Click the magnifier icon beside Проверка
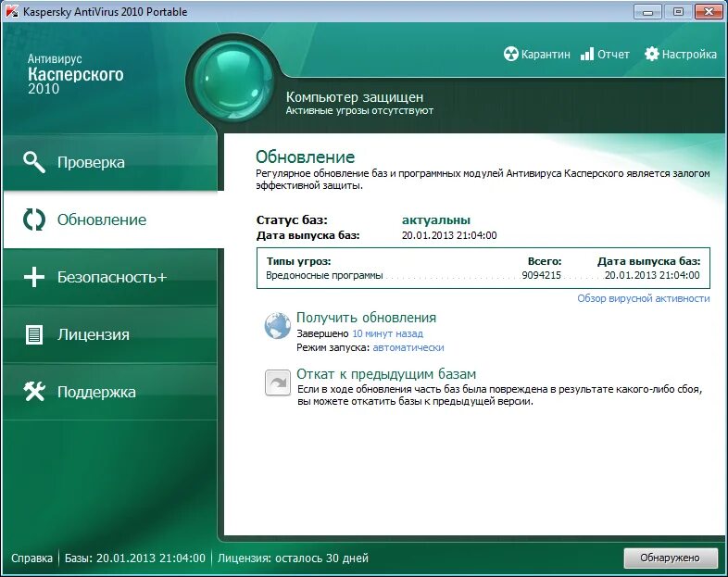This screenshot has height=577, width=728. pyautogui.click(x=34, y=162)
